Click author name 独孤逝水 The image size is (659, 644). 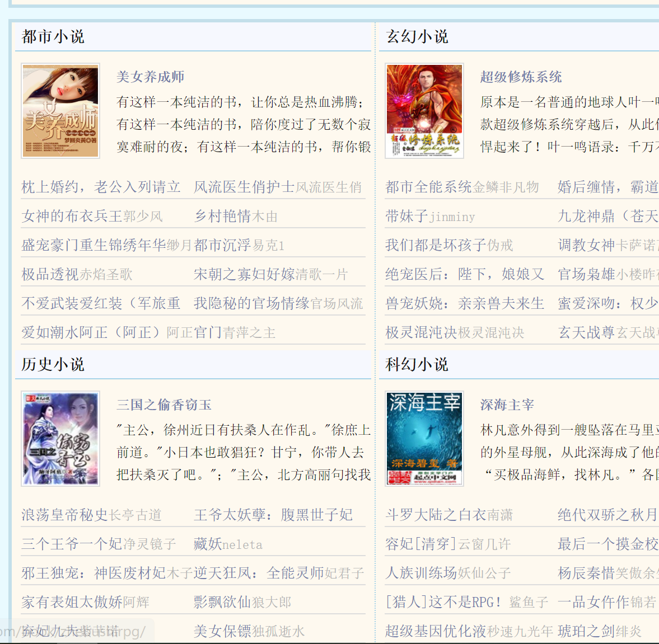pos(278,631)
